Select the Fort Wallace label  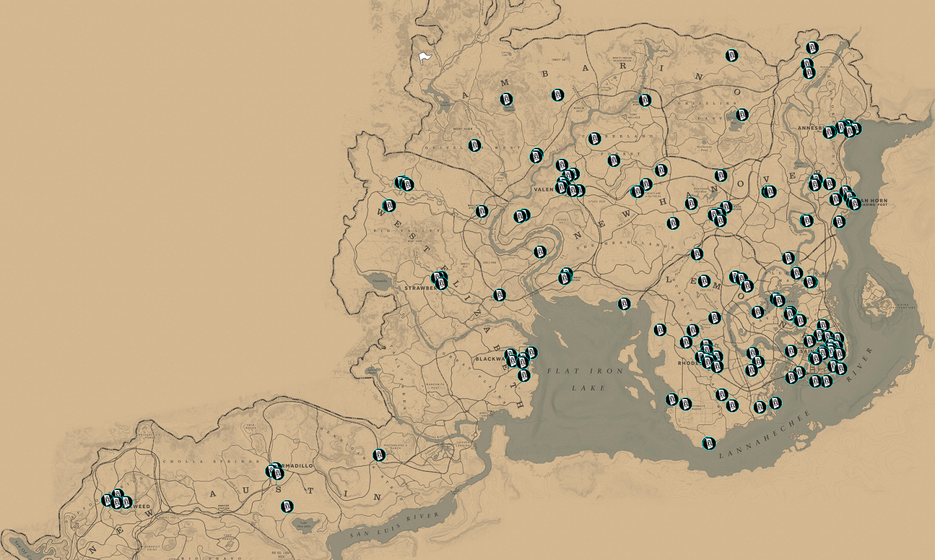click(632, 116)
